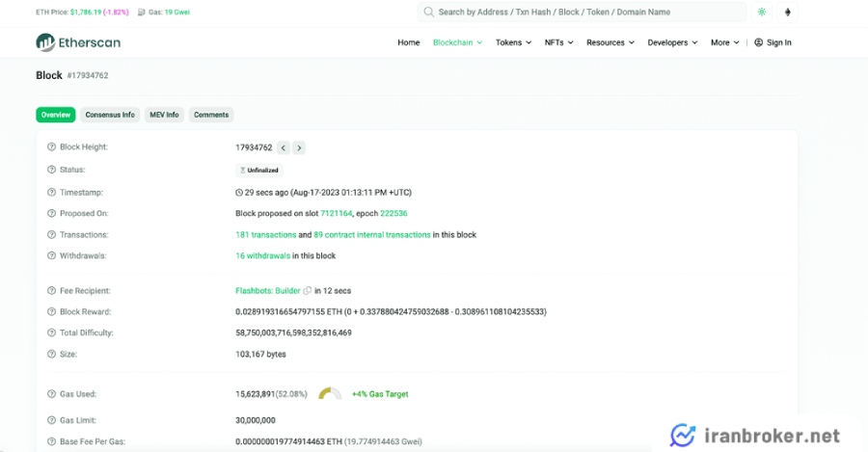Click the gas limit value 30,000,000

256,420
